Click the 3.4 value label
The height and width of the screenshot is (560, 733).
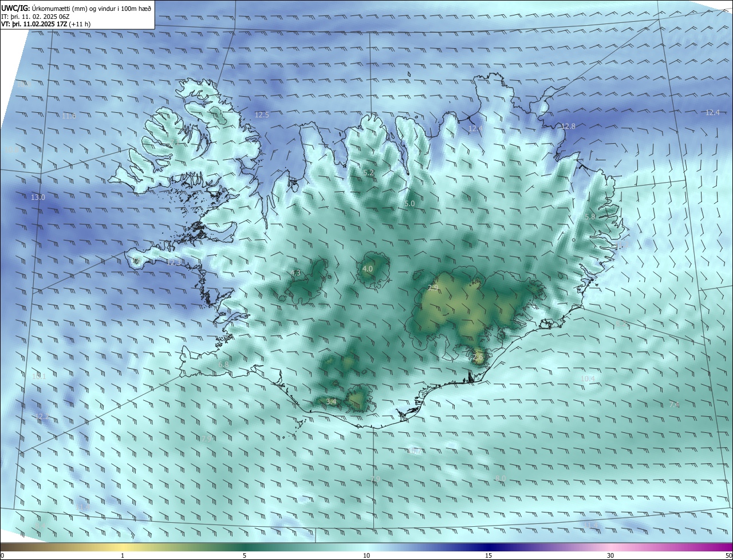click(331, 402)
